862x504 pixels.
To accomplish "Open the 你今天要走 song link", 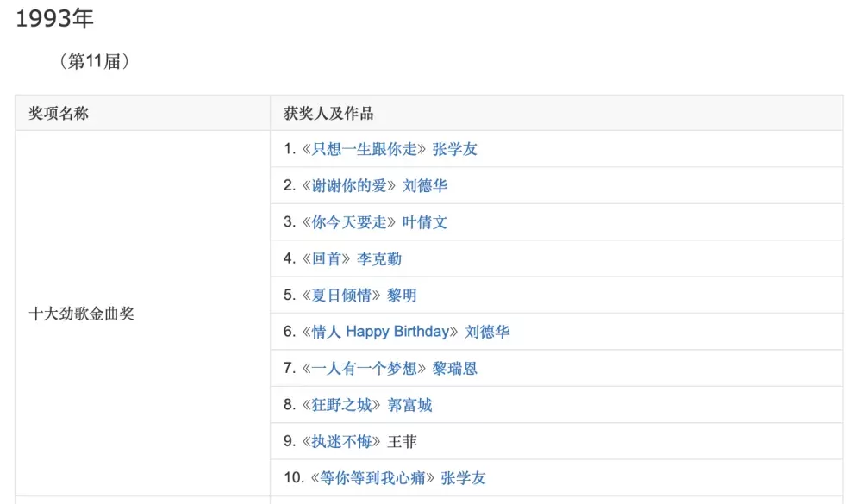I will click(349, 222).
